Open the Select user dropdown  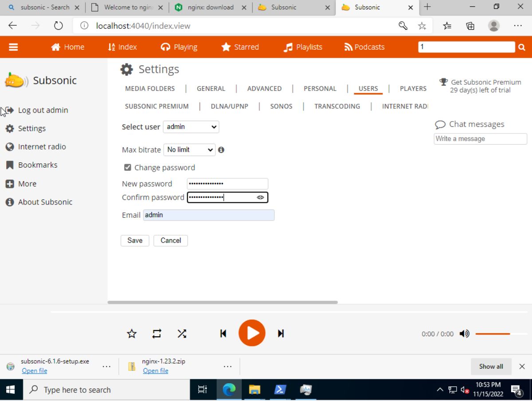click(x=191, y=127)
